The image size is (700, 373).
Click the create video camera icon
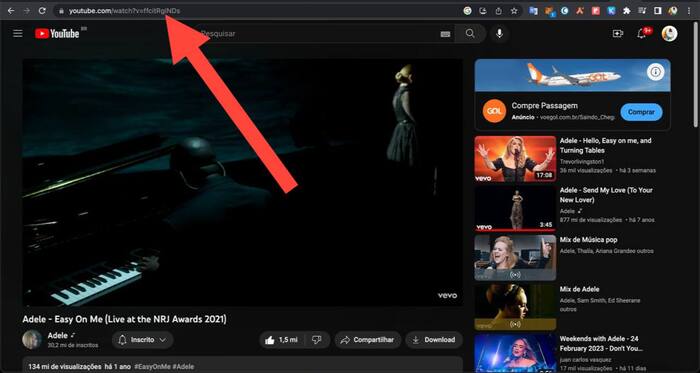pyautogui.click(x=618, y=33)
